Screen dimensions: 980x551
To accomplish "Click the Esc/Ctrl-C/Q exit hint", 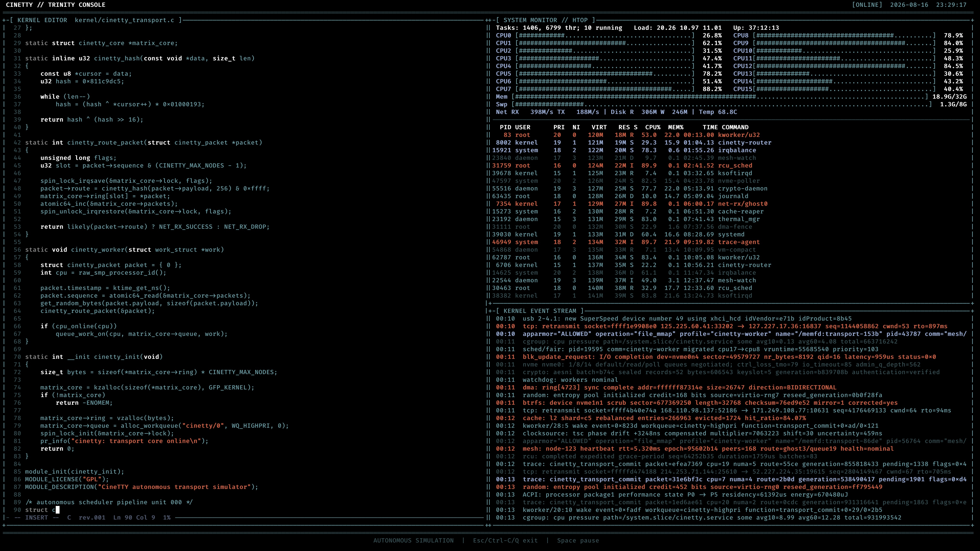I will [505, 541].
